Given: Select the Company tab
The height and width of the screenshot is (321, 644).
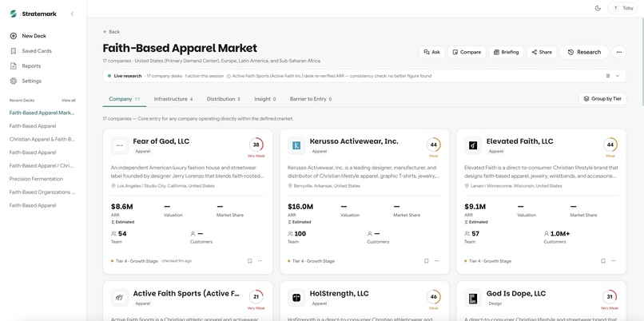Looking at the screenshot, I should tap(124, 99).
